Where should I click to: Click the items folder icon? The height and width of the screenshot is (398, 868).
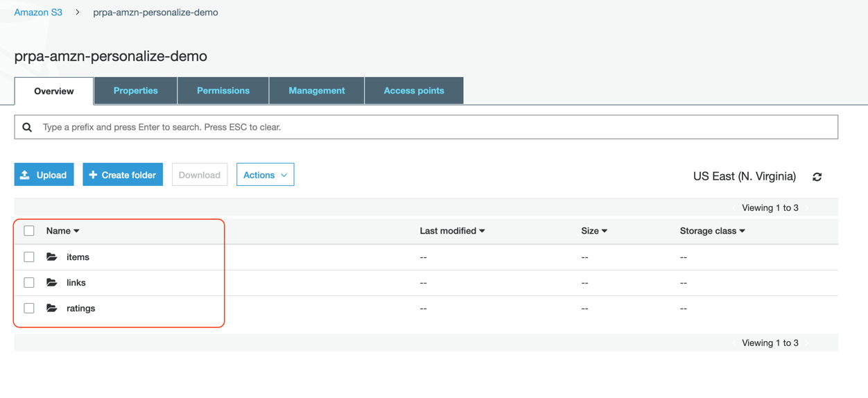pos(52,257)
